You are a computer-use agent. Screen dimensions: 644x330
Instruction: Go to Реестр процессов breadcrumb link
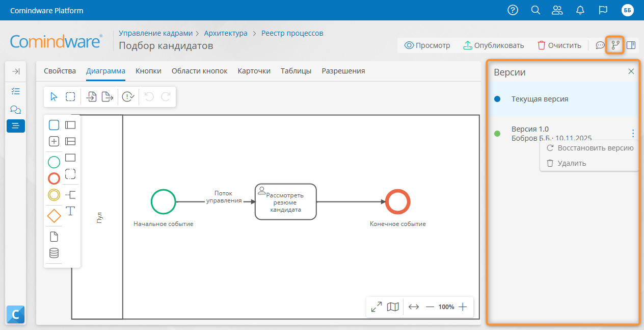coord(292,33)
